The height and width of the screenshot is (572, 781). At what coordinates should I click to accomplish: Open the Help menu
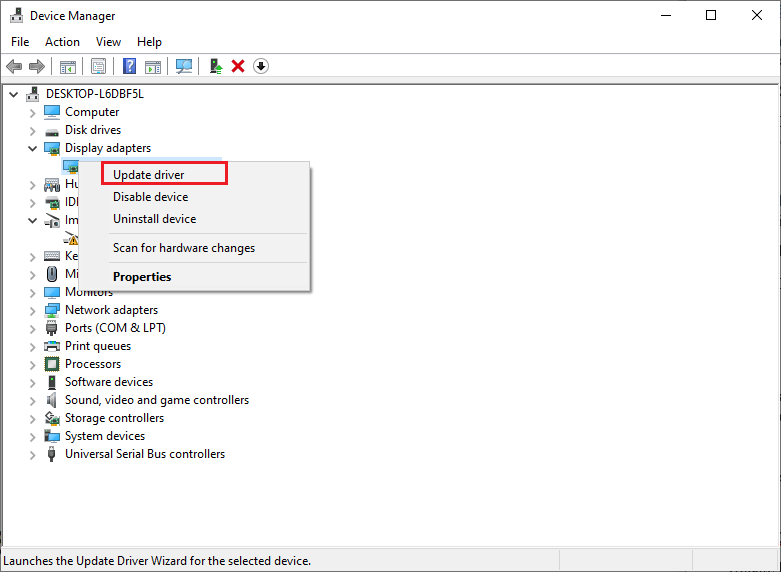click(x=149, y=42)
